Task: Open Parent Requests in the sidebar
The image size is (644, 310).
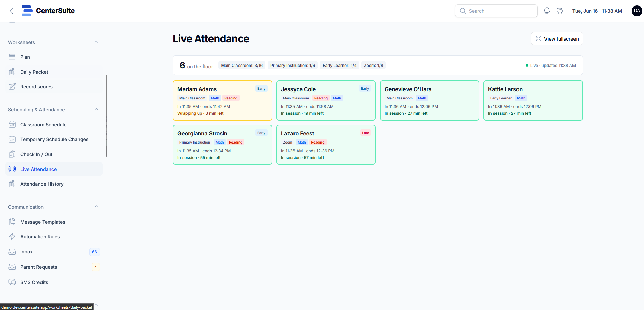Action: [x=54, y=267]
